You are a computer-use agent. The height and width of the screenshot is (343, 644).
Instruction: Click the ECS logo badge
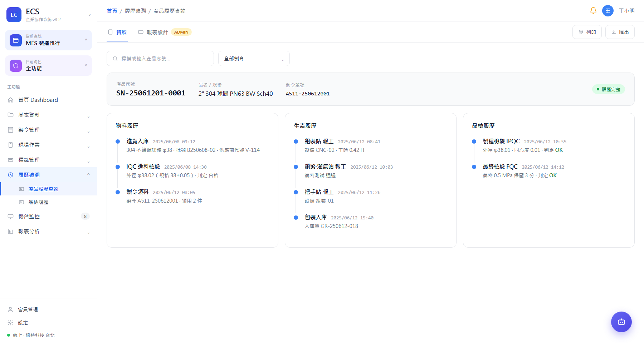pos(14,15)
